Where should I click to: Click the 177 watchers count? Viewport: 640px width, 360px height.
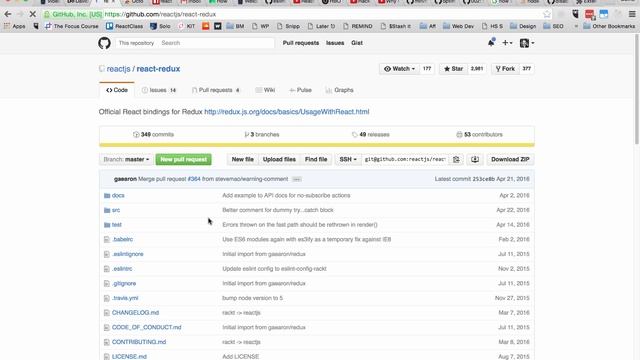(x=427, y=69)
